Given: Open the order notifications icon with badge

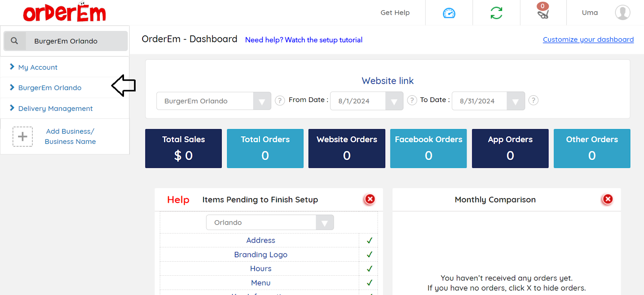Looking at the screenshot, I should [x=543, y=13].
